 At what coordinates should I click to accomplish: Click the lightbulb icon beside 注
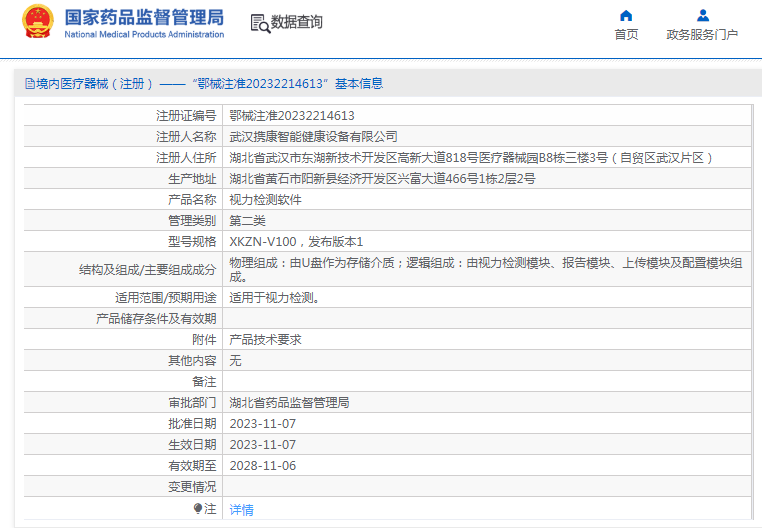198,509
